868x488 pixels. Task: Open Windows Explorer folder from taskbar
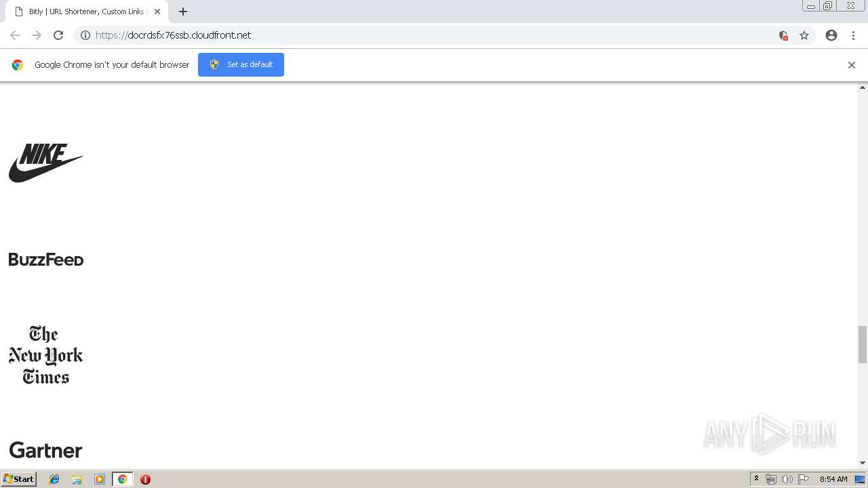click(x=77, y=479)
